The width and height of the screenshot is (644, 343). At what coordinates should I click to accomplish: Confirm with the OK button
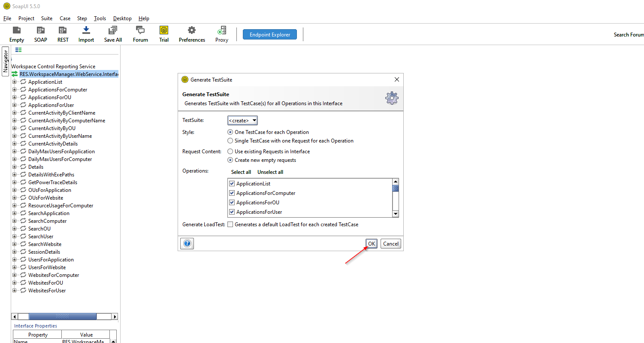point(371,243)
